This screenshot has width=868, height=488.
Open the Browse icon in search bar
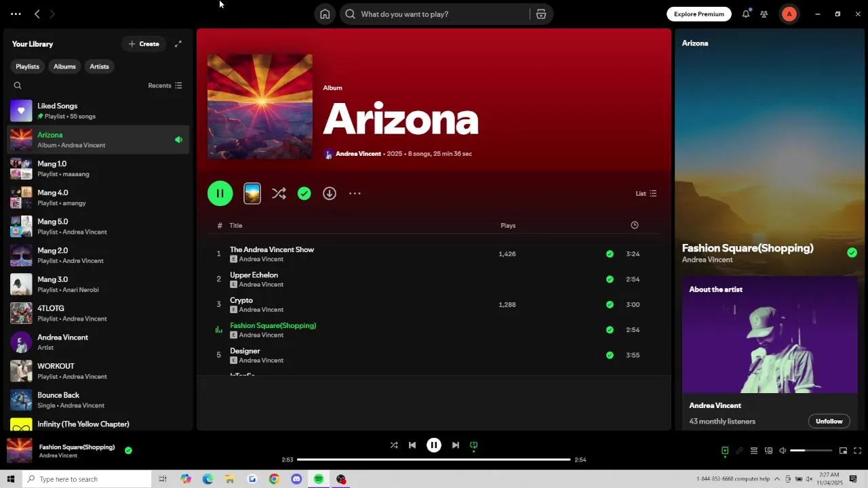541,14
